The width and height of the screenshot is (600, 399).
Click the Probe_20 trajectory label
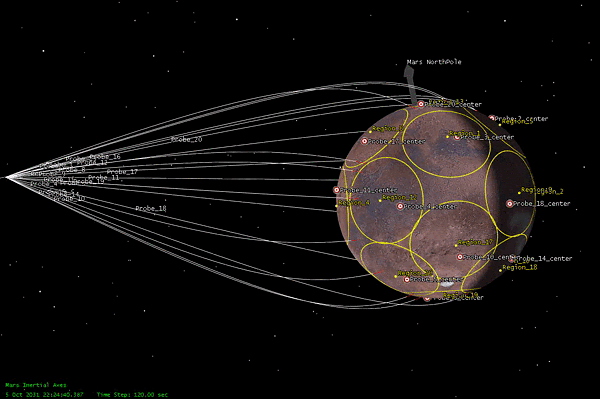click(x=186, y=139)
